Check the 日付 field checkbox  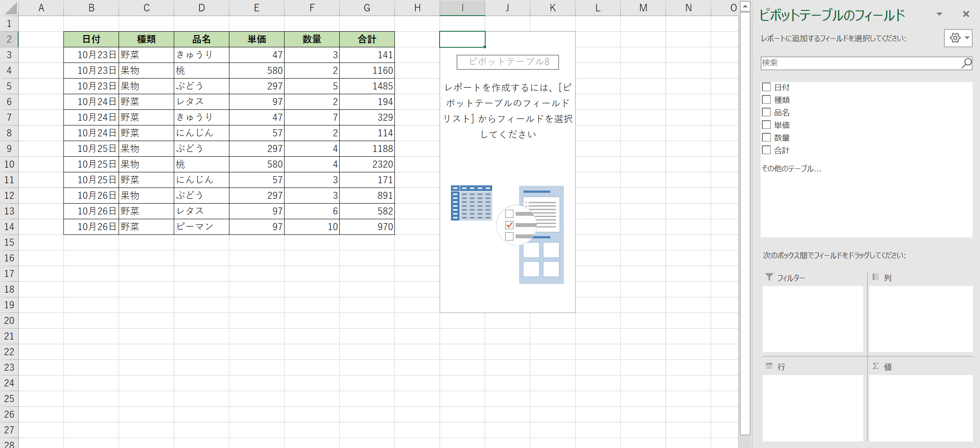766,87
